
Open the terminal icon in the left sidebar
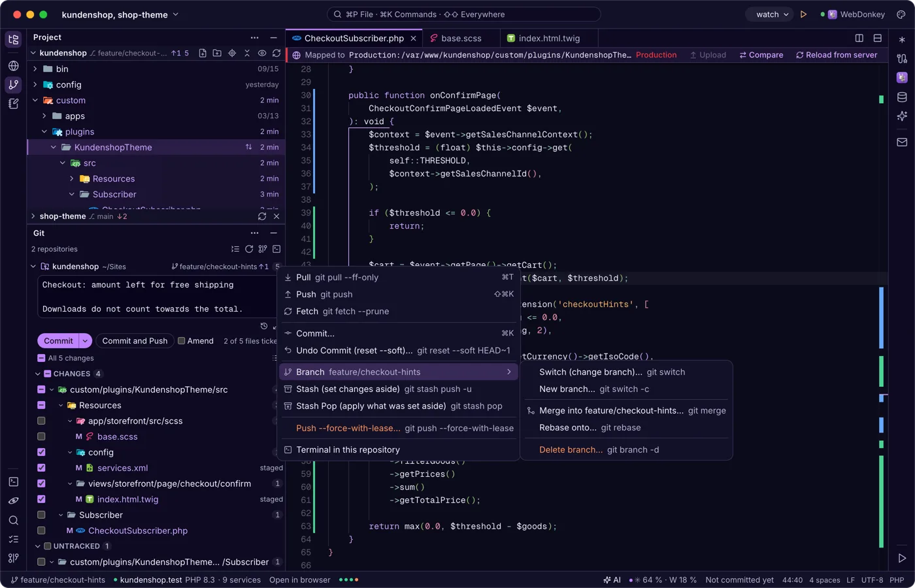pos(13,482)
